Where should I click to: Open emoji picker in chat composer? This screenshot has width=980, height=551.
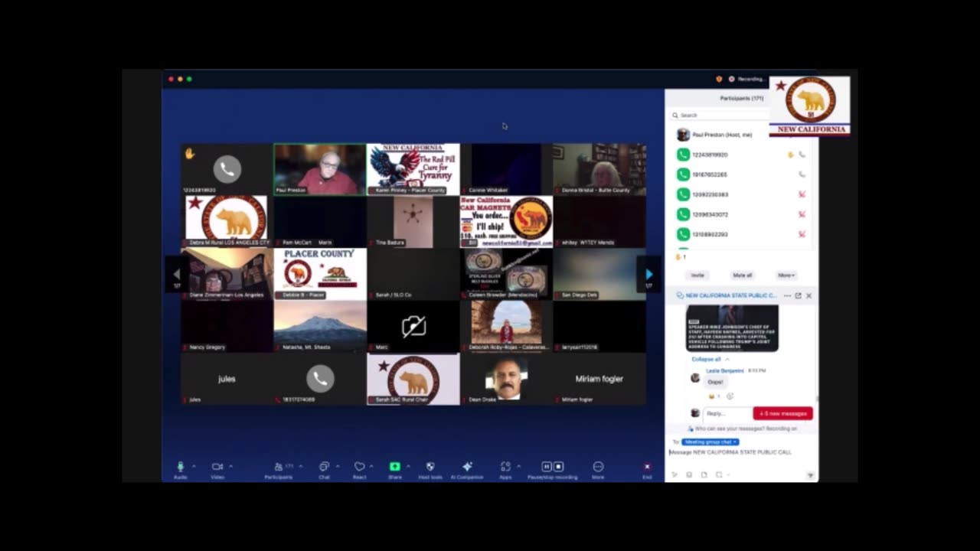click(x=689, y=474)
